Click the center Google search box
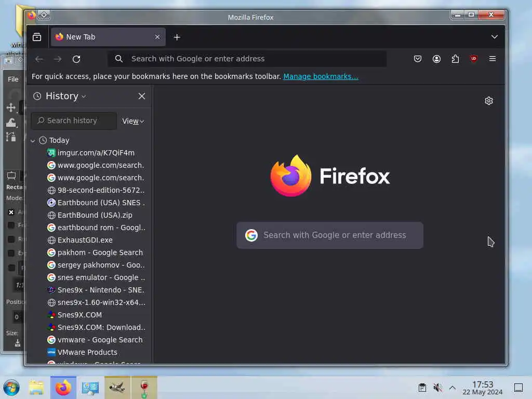This screenshot has width=532, height=399. 330,235
